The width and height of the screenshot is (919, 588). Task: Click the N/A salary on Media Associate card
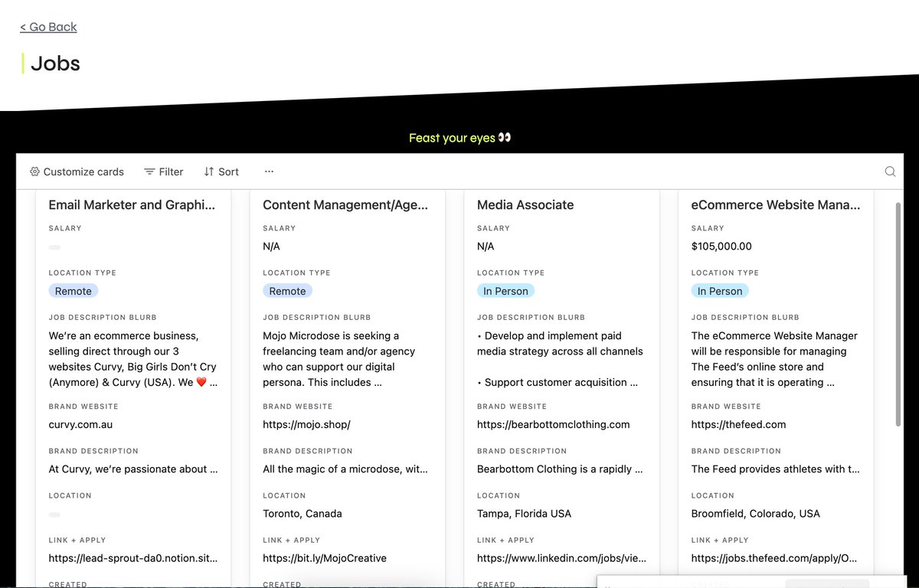[486, 247]
